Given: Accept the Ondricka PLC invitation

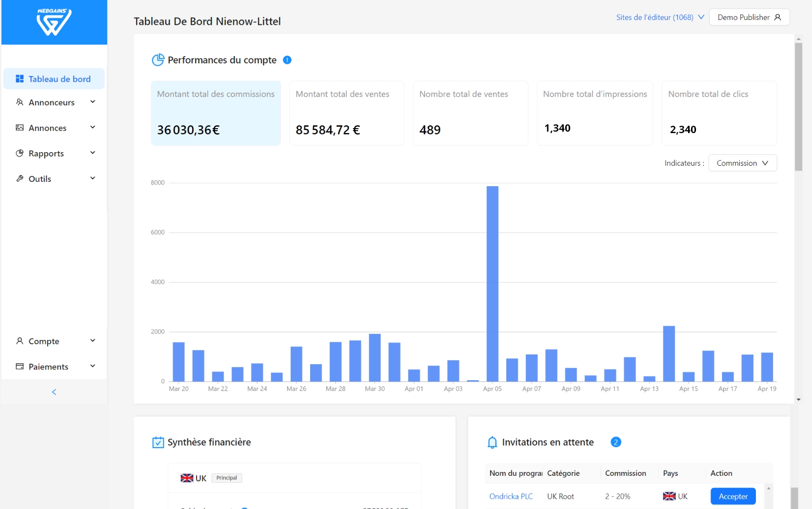Looking at the screenshot, I should [x=733, y=496].
